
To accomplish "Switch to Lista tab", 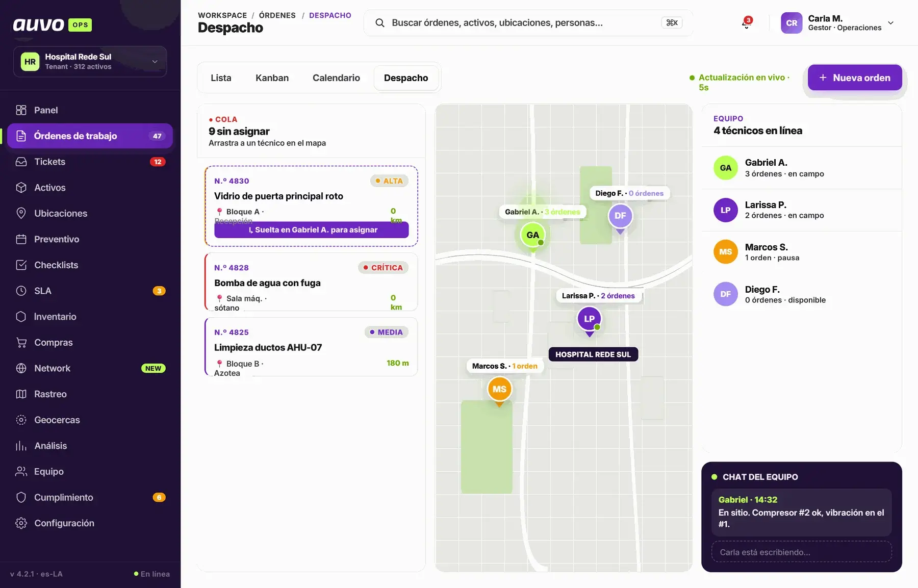I will (221, 78).
